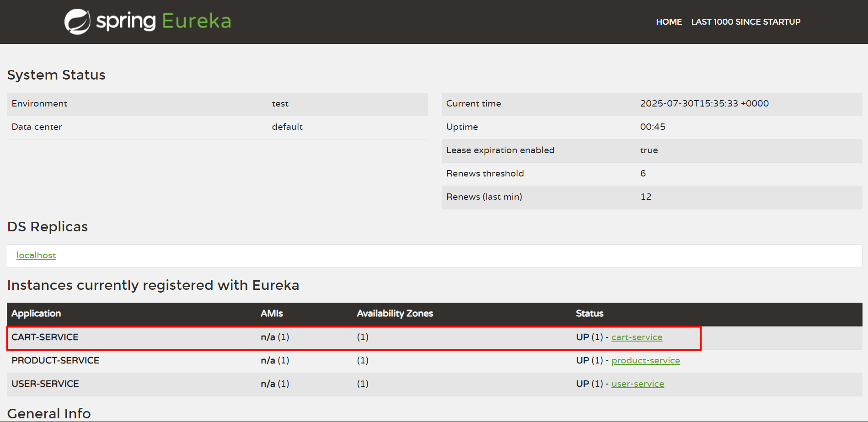Click the Status column header
Image resolution: width=868 pixels, height=422 pixels.
[589, 314]
